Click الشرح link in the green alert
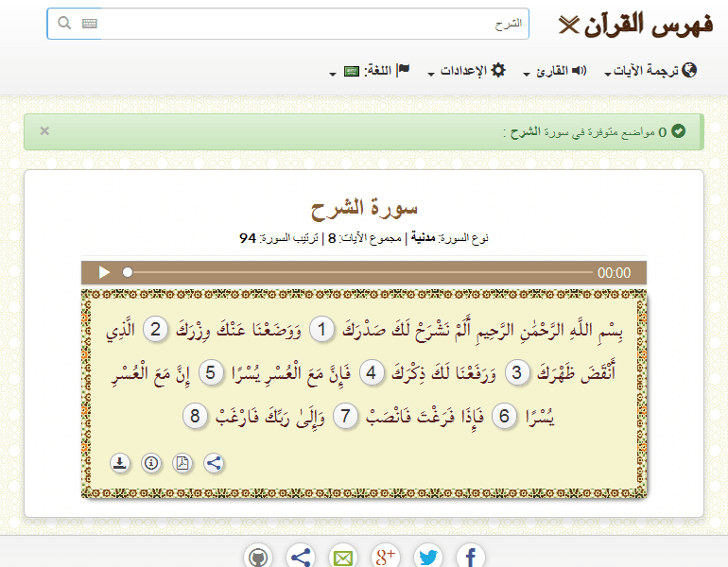 525,131
